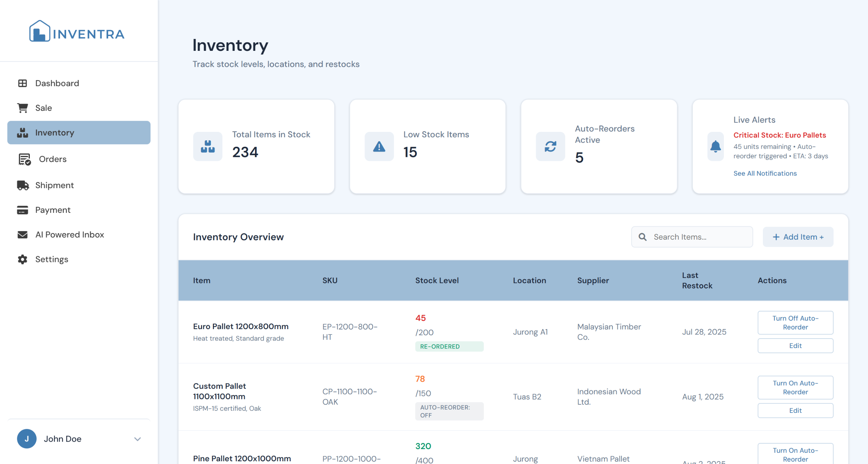Turn Off Auto-Reorder for Euro Pallet
The height and width of the screenshot is (464, 868).
pos(795,322)
